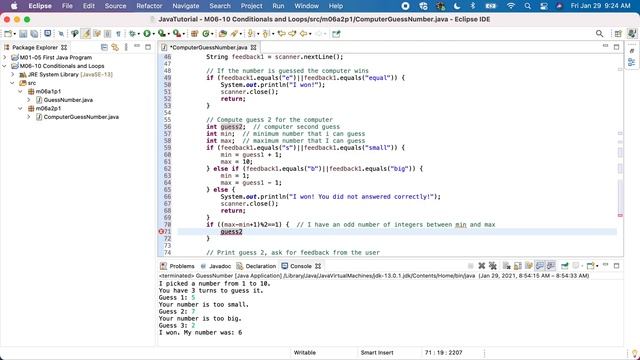The width and height of the screenshot is (640, 360).
Task: Click the Save All toolbar icon
Action: coord(34,34)
